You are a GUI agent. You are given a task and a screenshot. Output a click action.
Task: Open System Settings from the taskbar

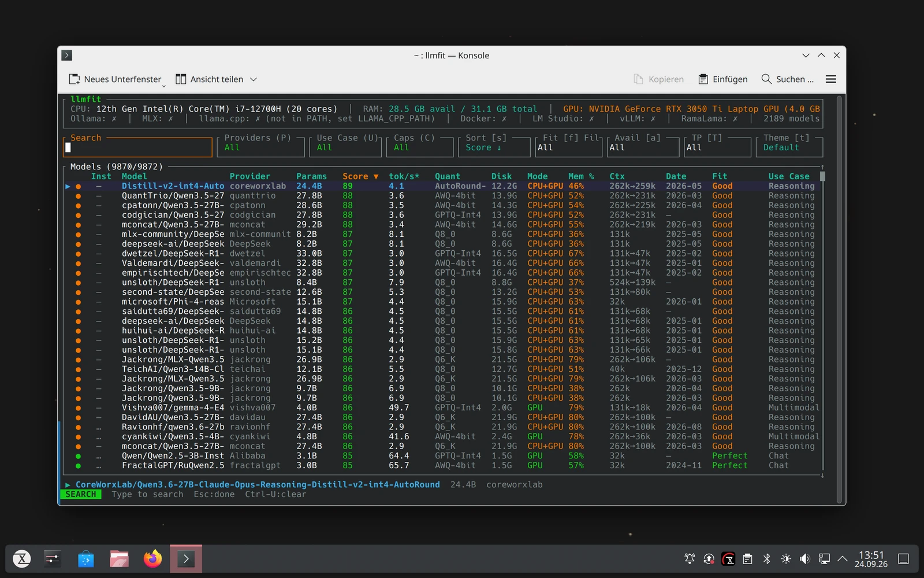(53, 559)
